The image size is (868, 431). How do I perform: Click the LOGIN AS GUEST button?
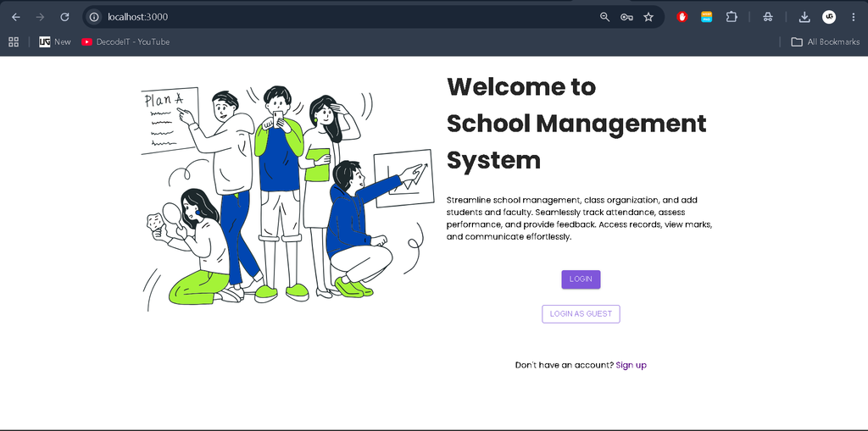click(x=581, y=313)
